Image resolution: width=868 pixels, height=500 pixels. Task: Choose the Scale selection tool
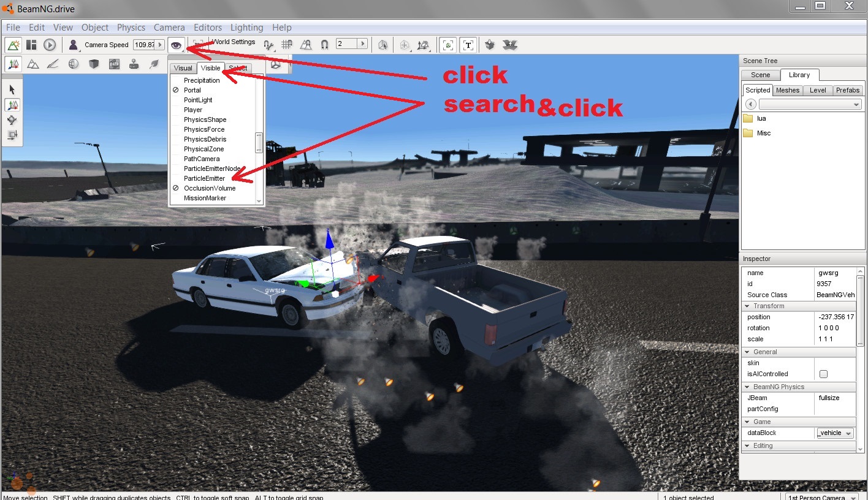pyautogui.click(x=12, y=135)
